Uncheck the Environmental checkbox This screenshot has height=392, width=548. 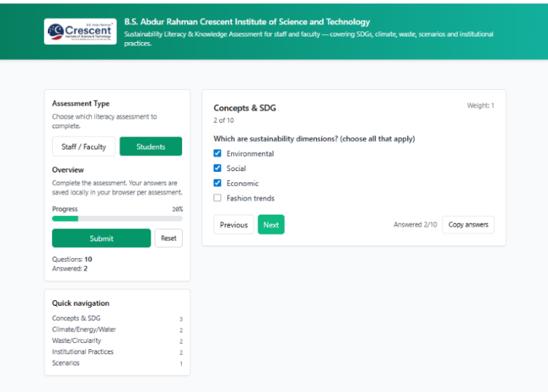[218, 153]
